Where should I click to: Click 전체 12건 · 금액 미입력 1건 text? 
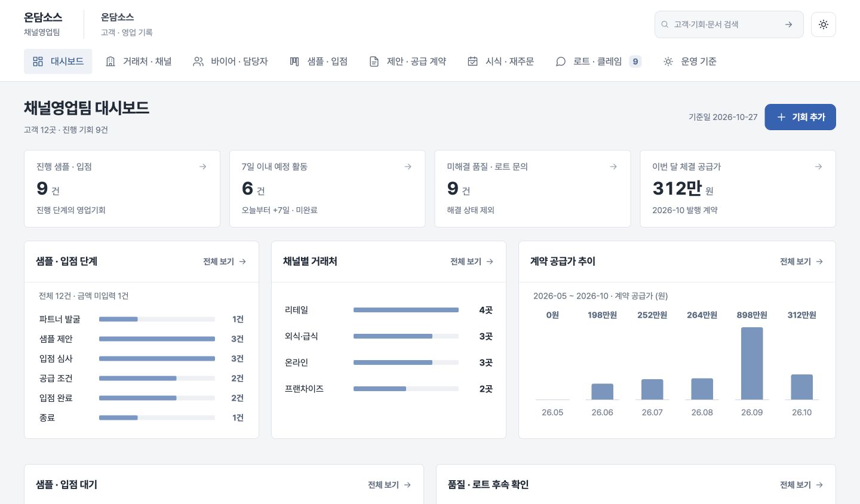coord(84,296)
